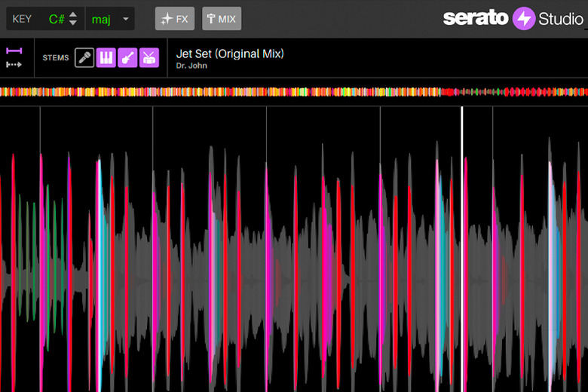Screen dimensions: 588x392
Task: Toggle the drums stem icon
Action: coord(149,57)
